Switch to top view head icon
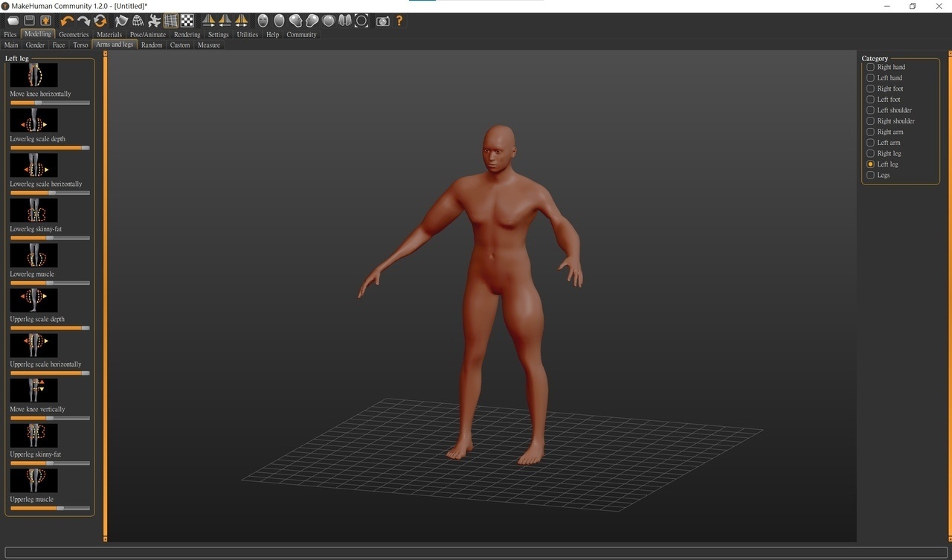This screenshot has width=952, height=560. 329,21
